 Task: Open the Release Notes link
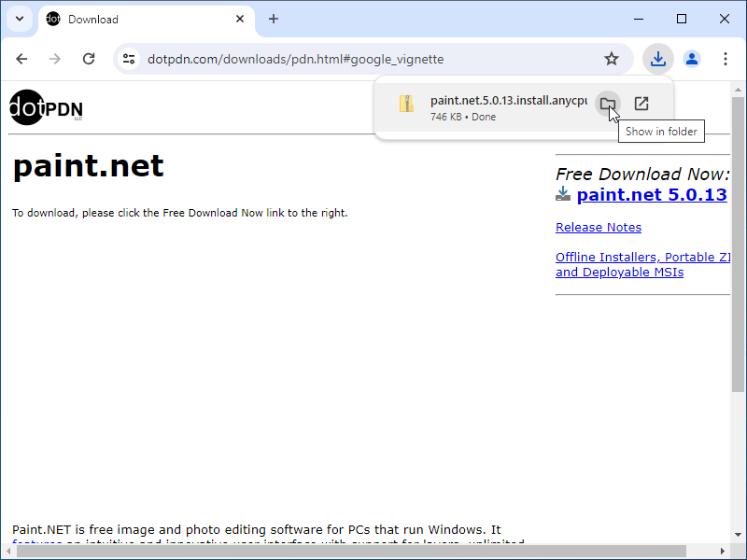tap(599, 227)
